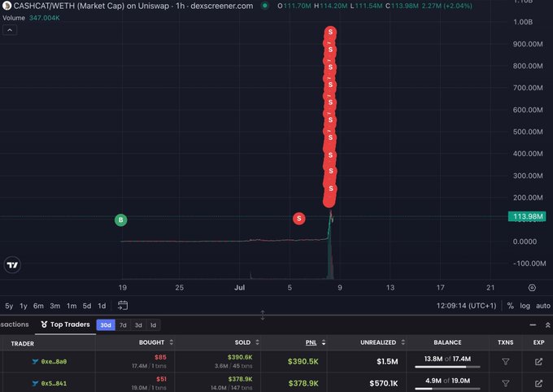Sort by the BOUGHT column
Viewport: 553px width, 392px height.
(156, 342)
